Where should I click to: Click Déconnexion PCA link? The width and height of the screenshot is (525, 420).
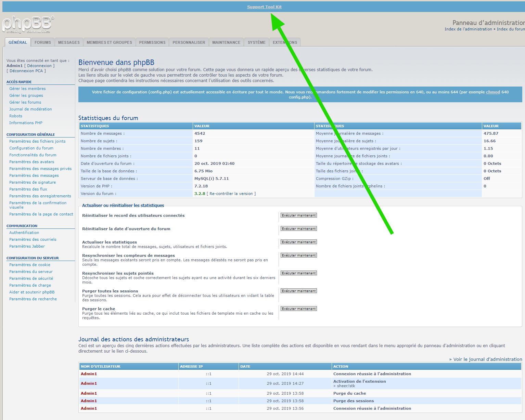point(26,71)
